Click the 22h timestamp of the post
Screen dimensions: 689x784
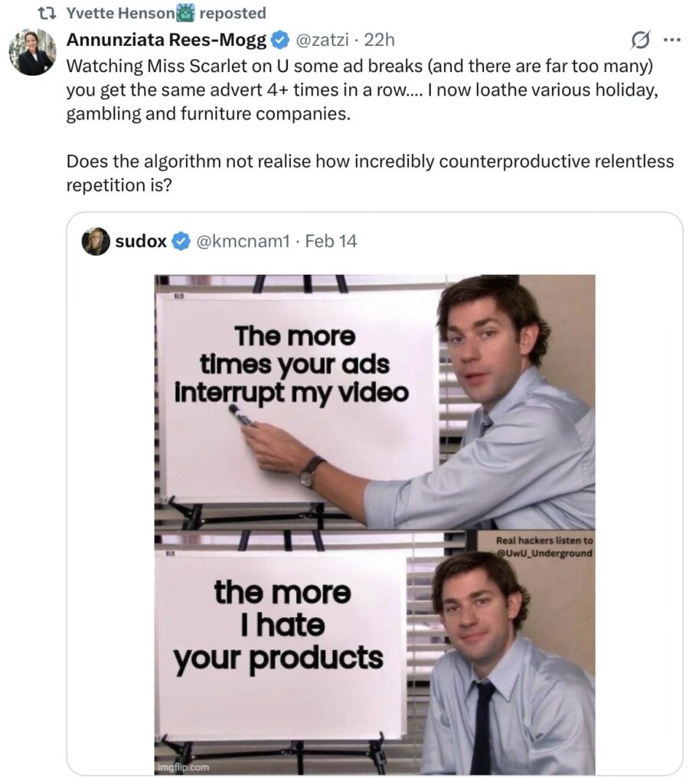(379, 40)
